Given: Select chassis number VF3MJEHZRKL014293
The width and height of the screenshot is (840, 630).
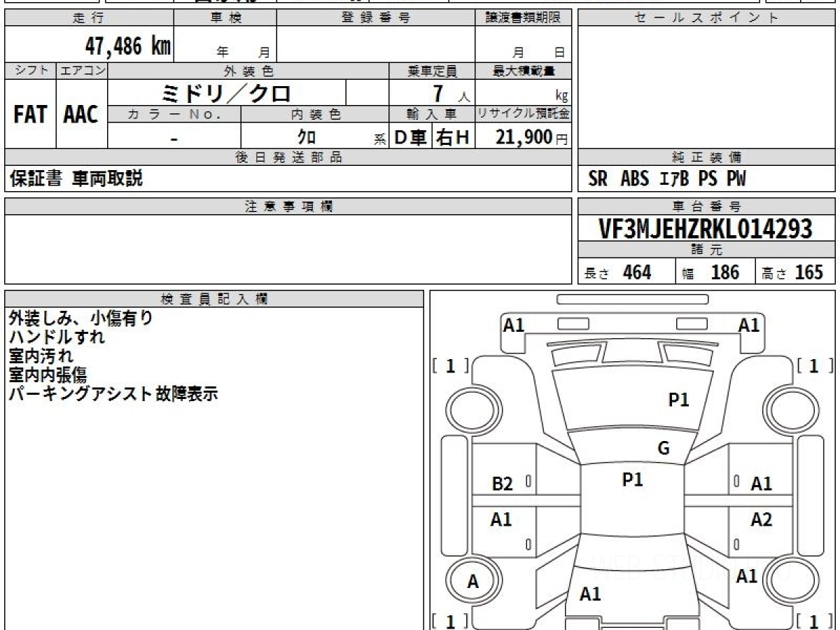Looking at the screenshot, I should coord(706,229).
